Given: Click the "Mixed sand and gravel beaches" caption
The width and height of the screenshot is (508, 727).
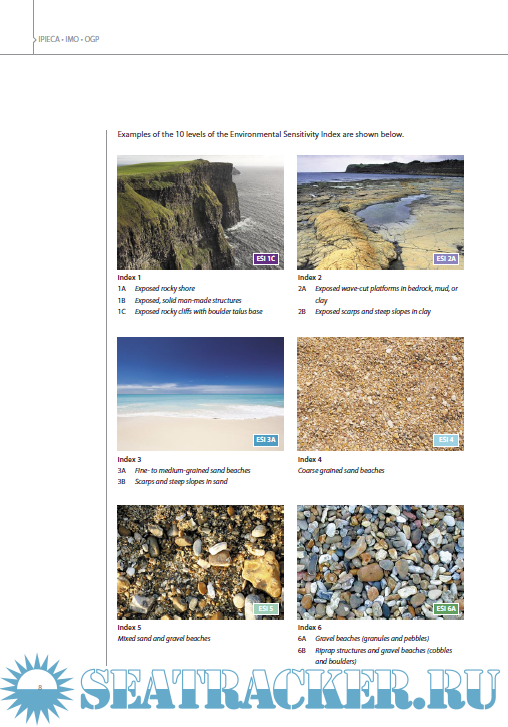Looking at the screenshot, I should [164, 638].
